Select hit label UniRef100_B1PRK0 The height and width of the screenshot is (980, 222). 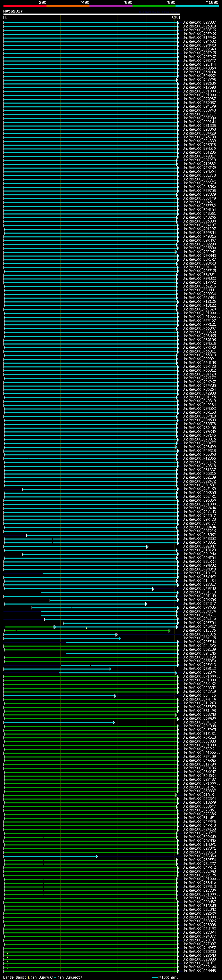pos(199,38)
